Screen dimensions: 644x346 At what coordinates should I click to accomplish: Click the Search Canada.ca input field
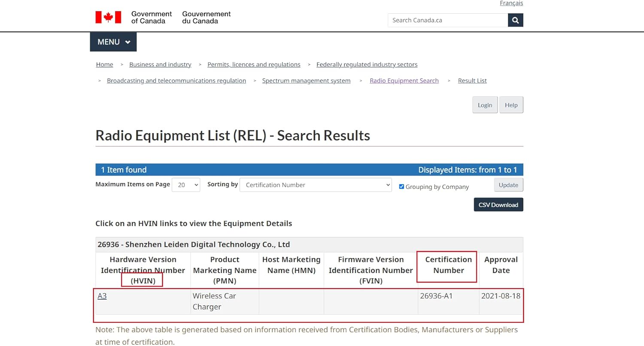pos(447,20)
